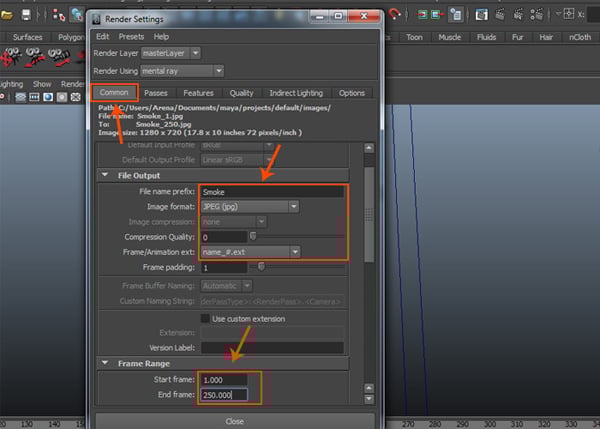Image resolution: width=600 pixels, height=429 pixels.
Task: Open the Presets menu
Action: (x=131, y=36)
